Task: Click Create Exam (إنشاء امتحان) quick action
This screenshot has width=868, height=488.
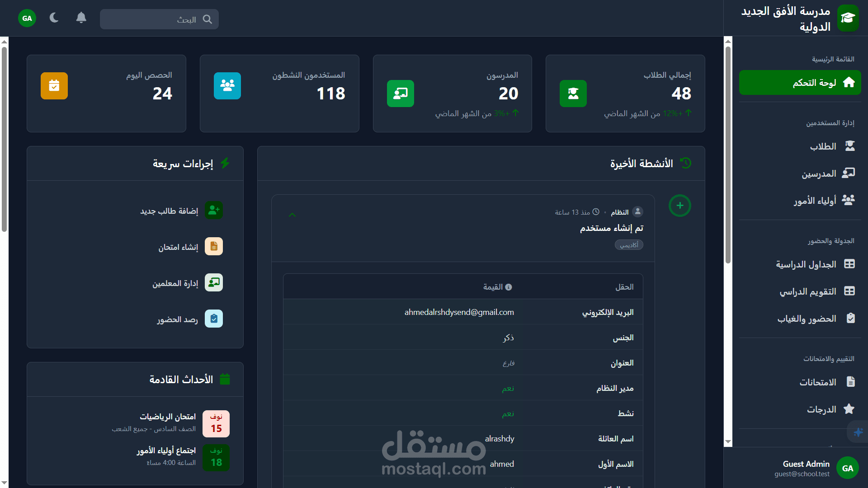Action: [178, 247]
